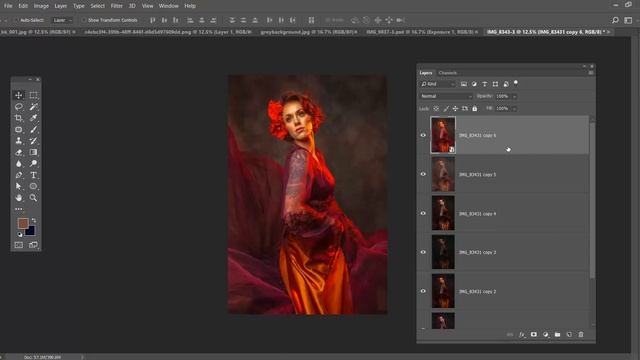Filter layers for type layers
Viewport: 640px width, 360px height.
click(x=484, y=84)
